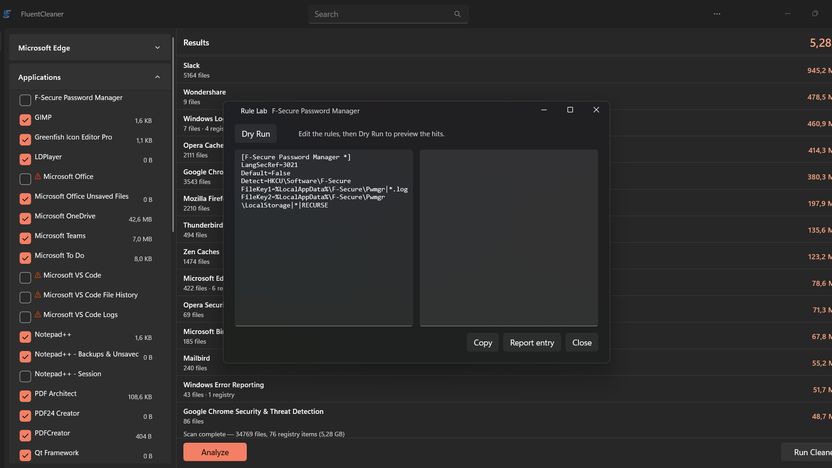Uncheck the Notepad++ checkbox
The image size is (832, 468).
pos(25,336)
